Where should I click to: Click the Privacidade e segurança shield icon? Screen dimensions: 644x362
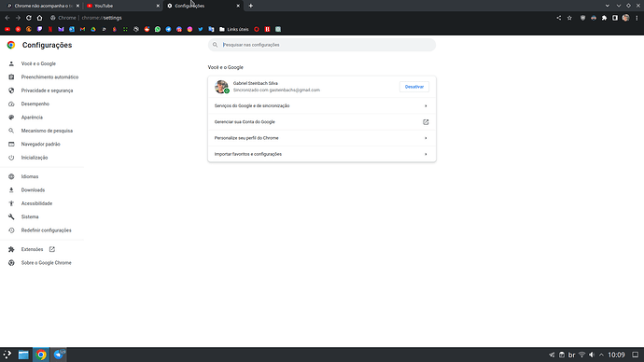11,90
